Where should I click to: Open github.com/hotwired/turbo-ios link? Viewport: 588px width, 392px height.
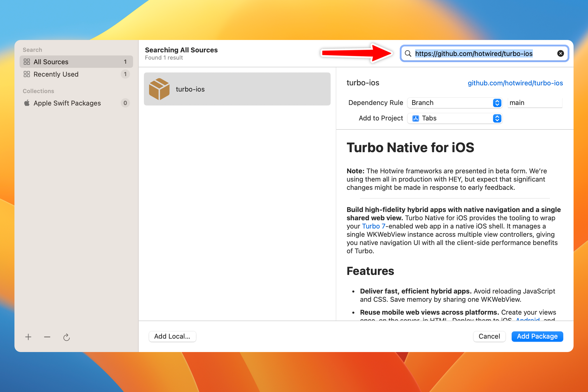coord(515,83)
